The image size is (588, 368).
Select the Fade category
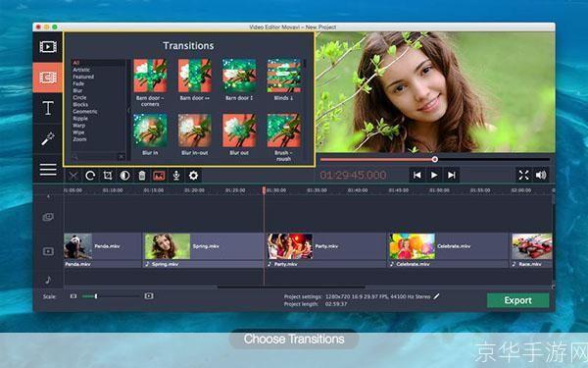(78, 83)
